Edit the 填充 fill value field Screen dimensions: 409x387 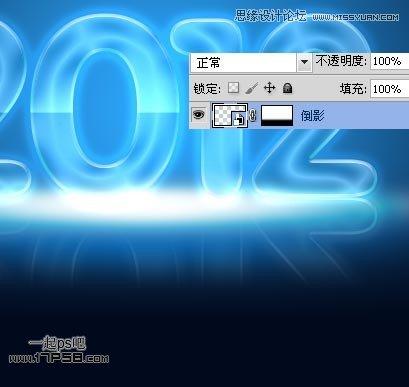click(389, 89)
